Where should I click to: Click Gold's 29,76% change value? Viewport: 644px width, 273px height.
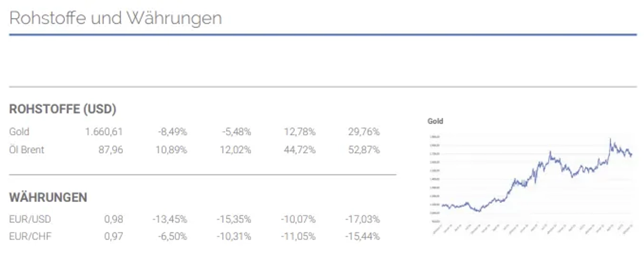click(364, 132)
